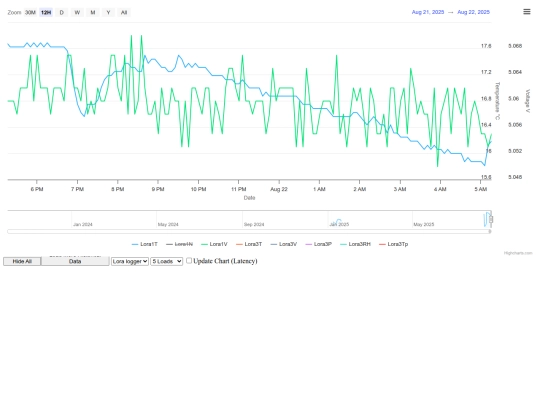Set zoom range to D
The height and width of the screenshot is (405, 540).
click(62, 12)
